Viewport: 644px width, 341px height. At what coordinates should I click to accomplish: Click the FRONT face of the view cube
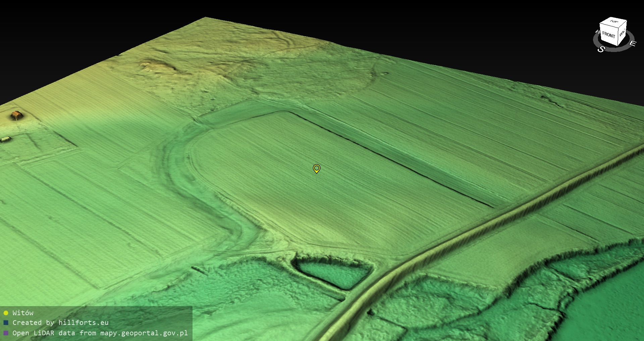pyautogui.click(x=608, y=35)
